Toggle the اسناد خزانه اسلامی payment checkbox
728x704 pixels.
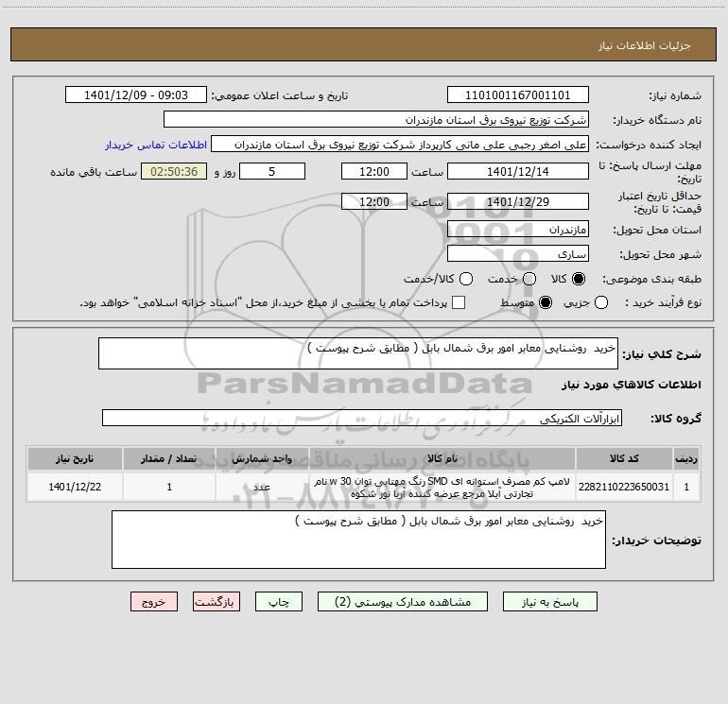point(459,302)
